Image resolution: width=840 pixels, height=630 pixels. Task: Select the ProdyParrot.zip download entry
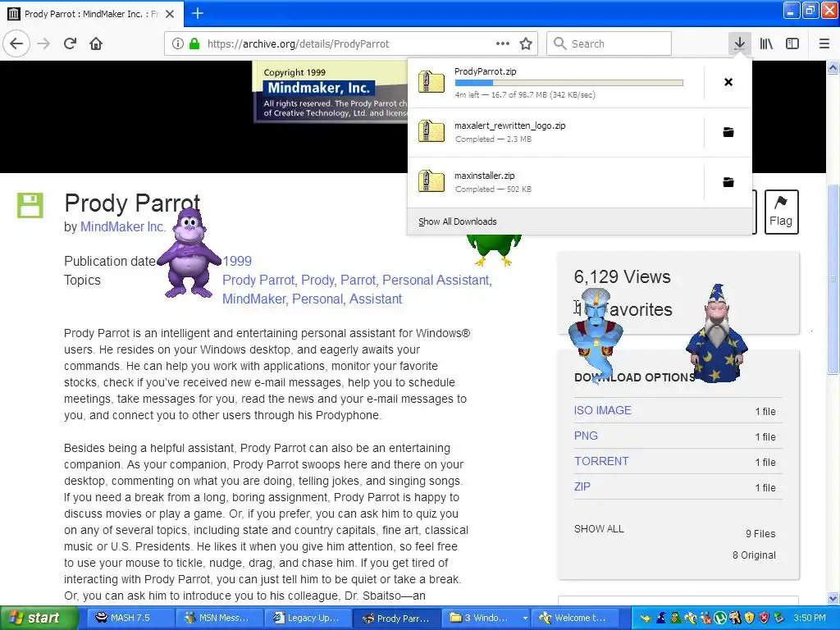tap(555, 83)
